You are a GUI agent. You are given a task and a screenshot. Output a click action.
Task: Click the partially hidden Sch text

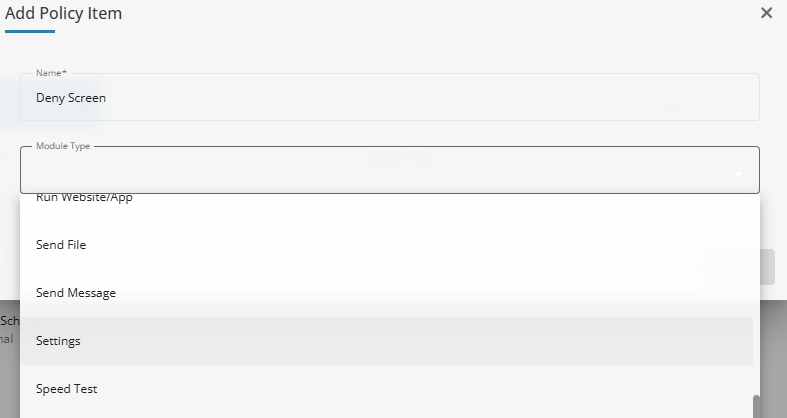pyautogui.click(x=10, y=321)
